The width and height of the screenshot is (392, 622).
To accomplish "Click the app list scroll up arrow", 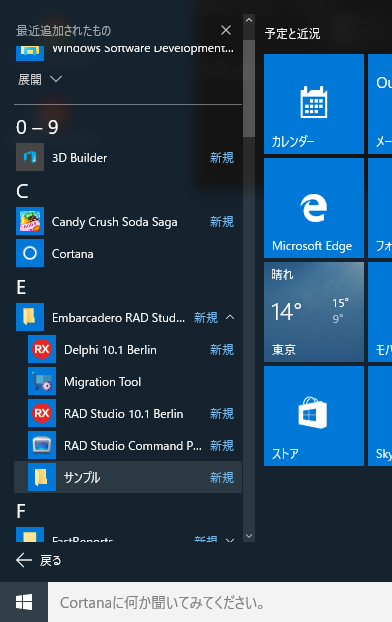I will pos(249,20).
